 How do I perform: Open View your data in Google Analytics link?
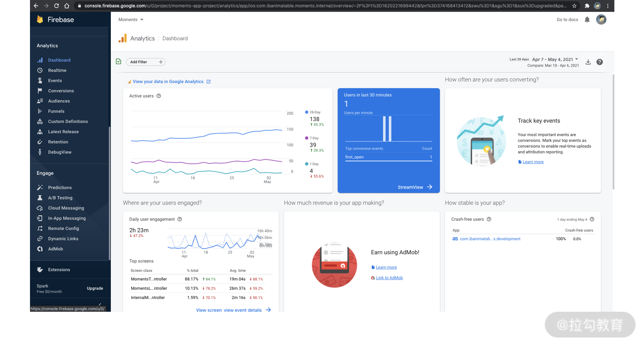168,82
